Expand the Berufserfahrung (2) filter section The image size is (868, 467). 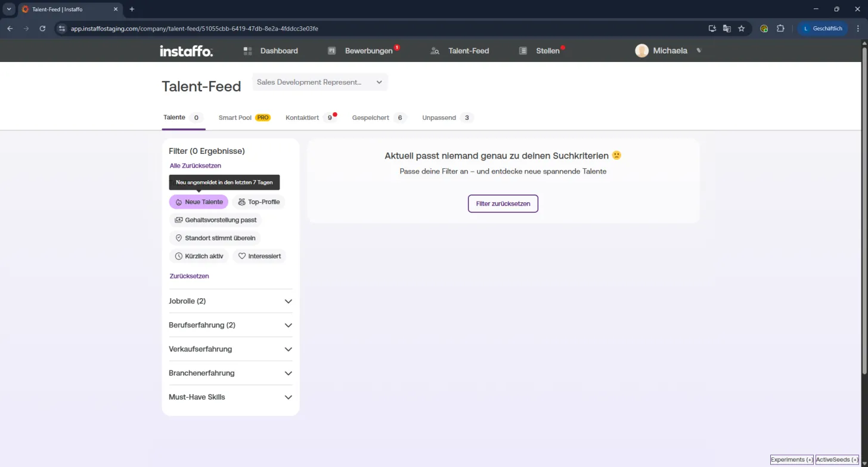click(x=231, y=325)
